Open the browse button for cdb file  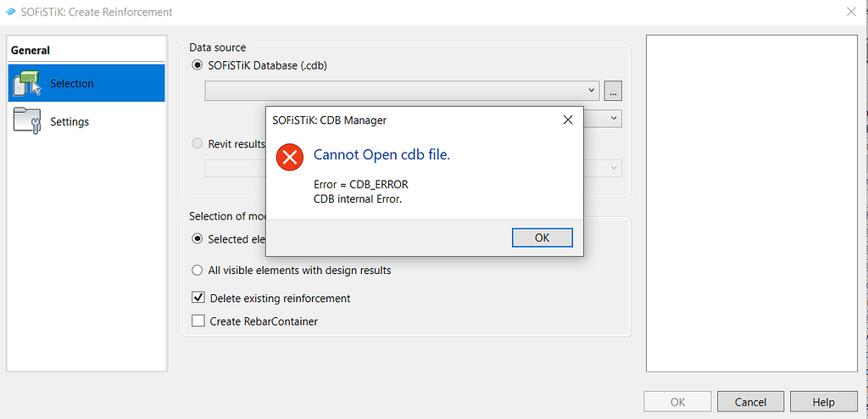coord(613,91)
